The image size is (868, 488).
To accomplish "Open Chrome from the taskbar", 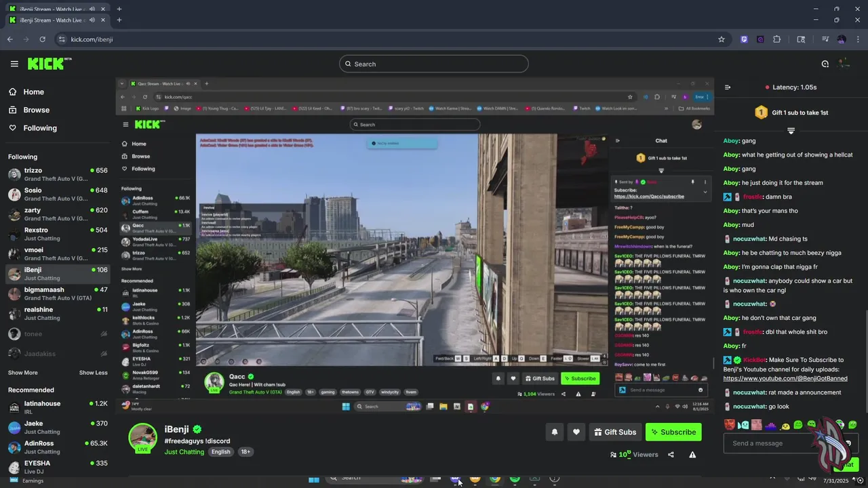I will [x=495, y=479].
